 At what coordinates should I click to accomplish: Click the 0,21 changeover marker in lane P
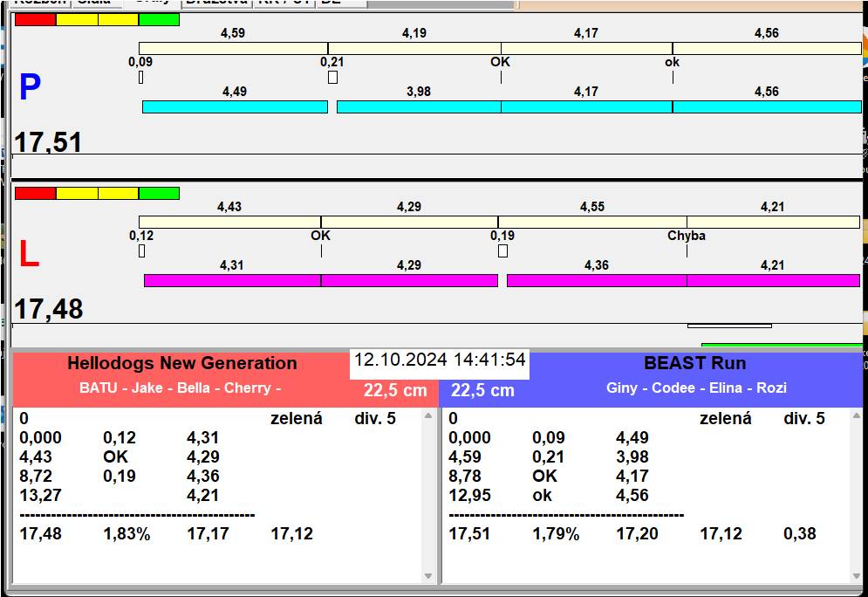[332, 78]
